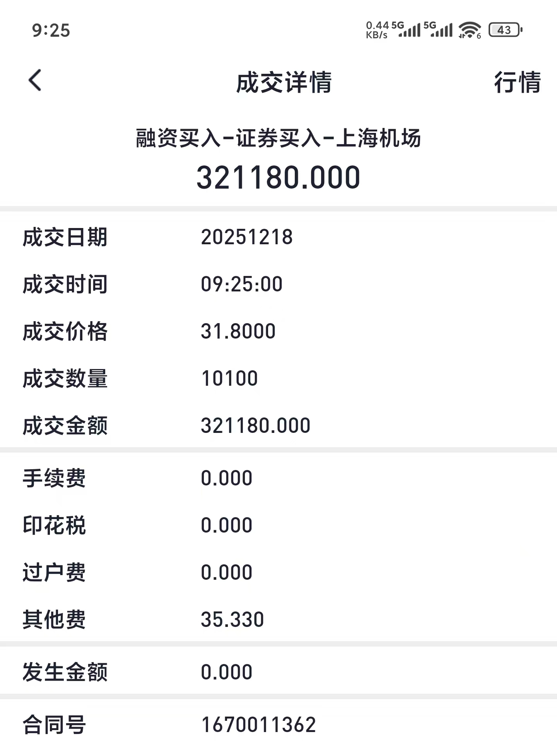Tap the battery level indicator

[x=505, y=30]
